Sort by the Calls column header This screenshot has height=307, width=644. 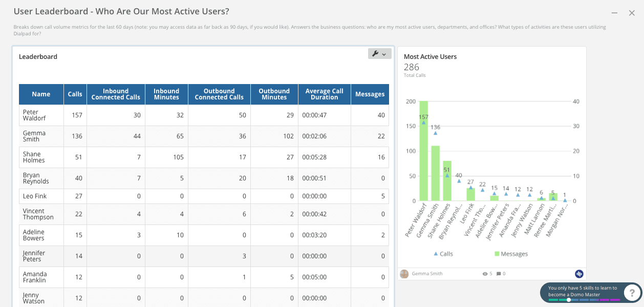tap(75, 94)
